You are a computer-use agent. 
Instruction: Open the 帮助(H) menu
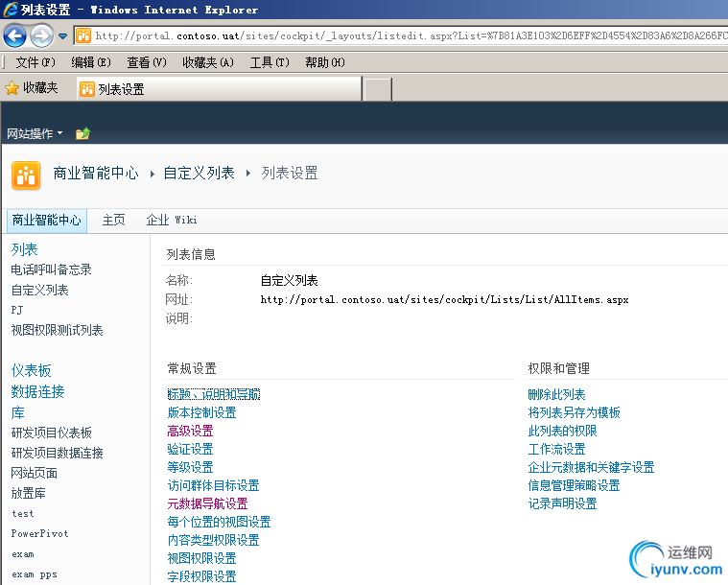(325, 62)
